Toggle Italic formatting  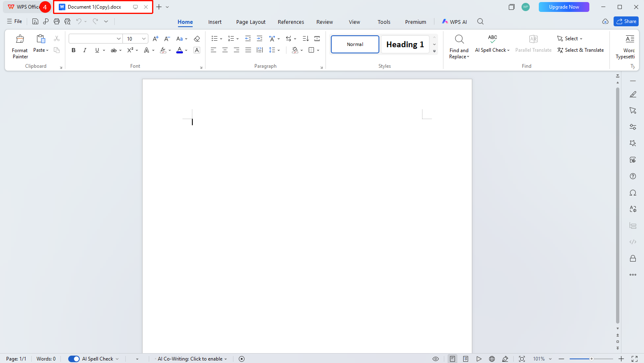[x=85, y=50]
